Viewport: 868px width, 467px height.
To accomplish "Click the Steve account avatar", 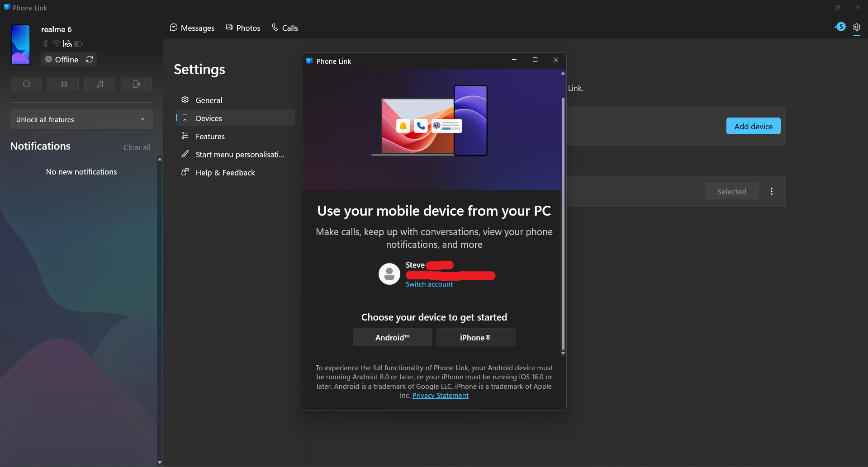I will (389, 274).
